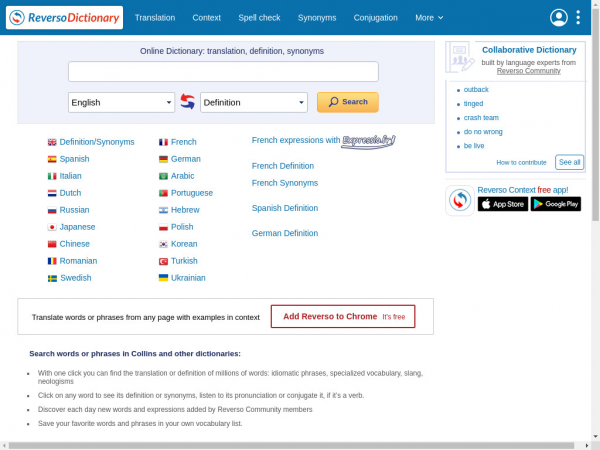Viewport: 600px width, 450px height.
Task: Click Add Reverso to Chrome button
Action: 343,316
